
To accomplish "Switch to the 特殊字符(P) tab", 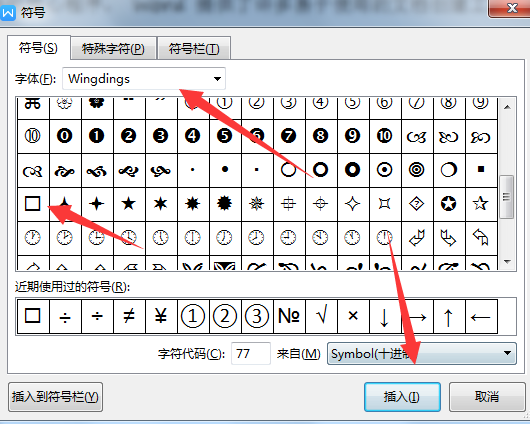I will coord(113,49).
